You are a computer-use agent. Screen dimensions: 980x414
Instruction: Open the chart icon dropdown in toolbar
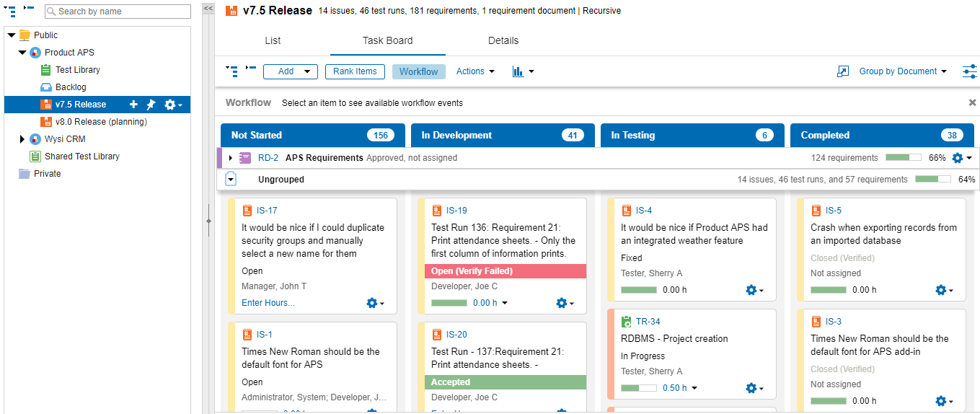pyautogui.click(x=523, y=71)
